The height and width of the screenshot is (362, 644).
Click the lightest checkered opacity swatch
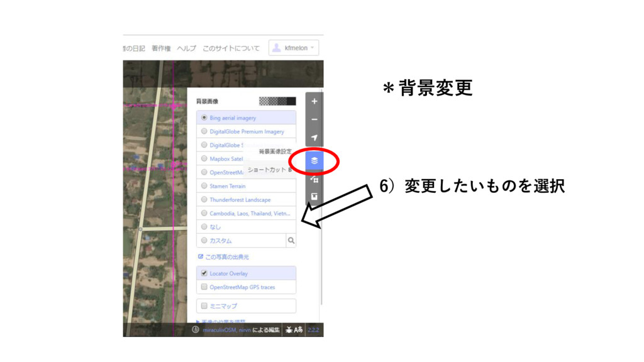tap(264, 101)
